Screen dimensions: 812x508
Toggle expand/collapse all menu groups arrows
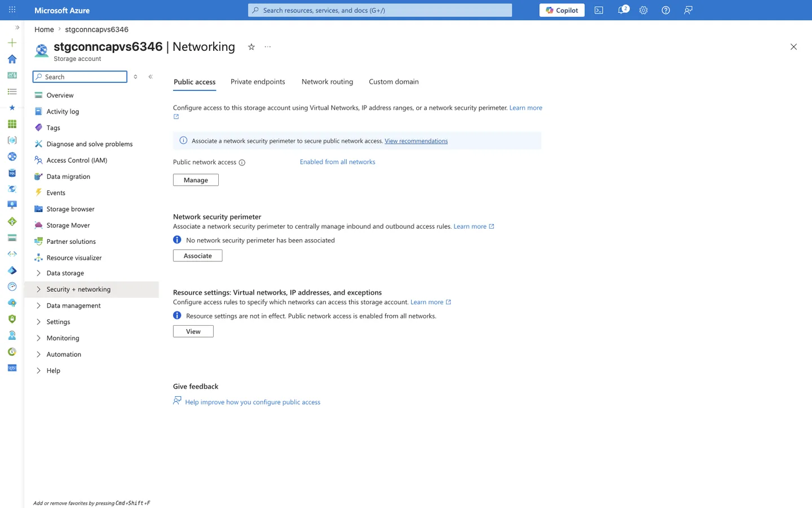[x=135, y=77]
